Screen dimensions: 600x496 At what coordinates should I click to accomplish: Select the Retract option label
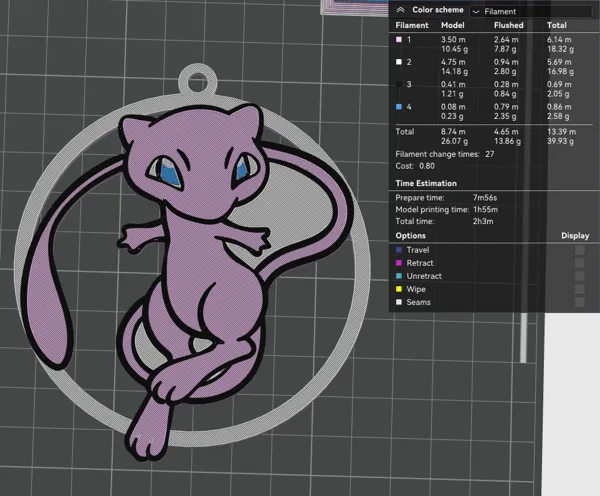(420, 263)
